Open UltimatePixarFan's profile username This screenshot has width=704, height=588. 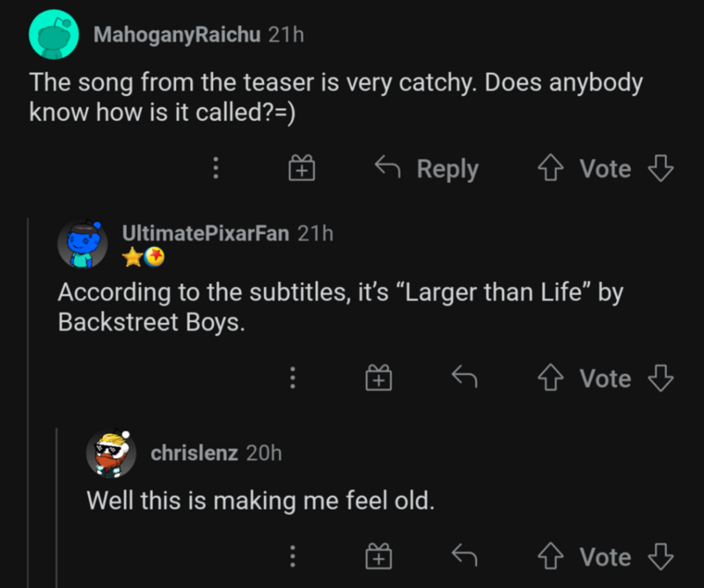click(205, 233)
